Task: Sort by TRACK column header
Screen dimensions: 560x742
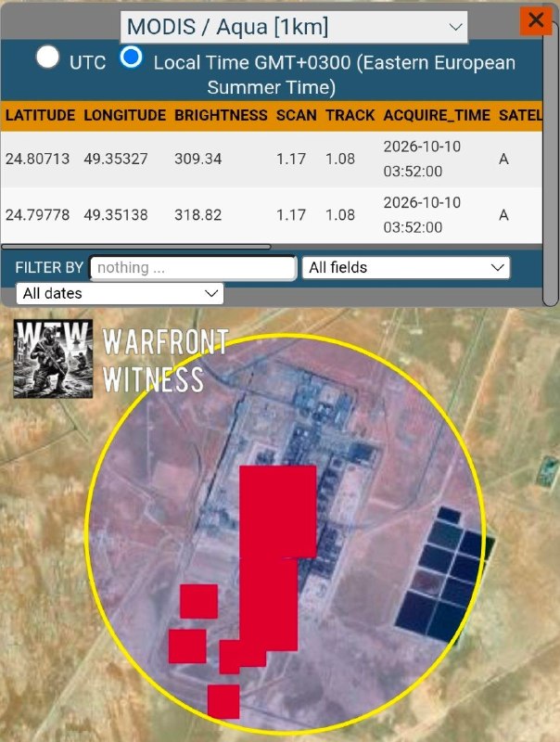Action: click(x=350, y=115)
